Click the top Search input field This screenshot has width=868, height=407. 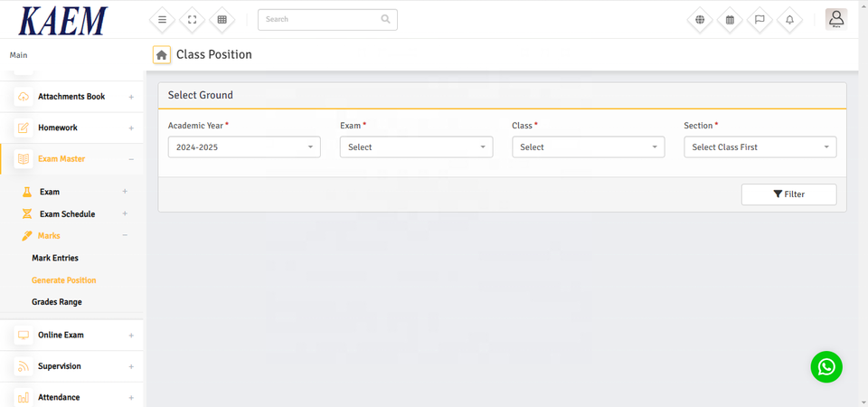(321, 19)
